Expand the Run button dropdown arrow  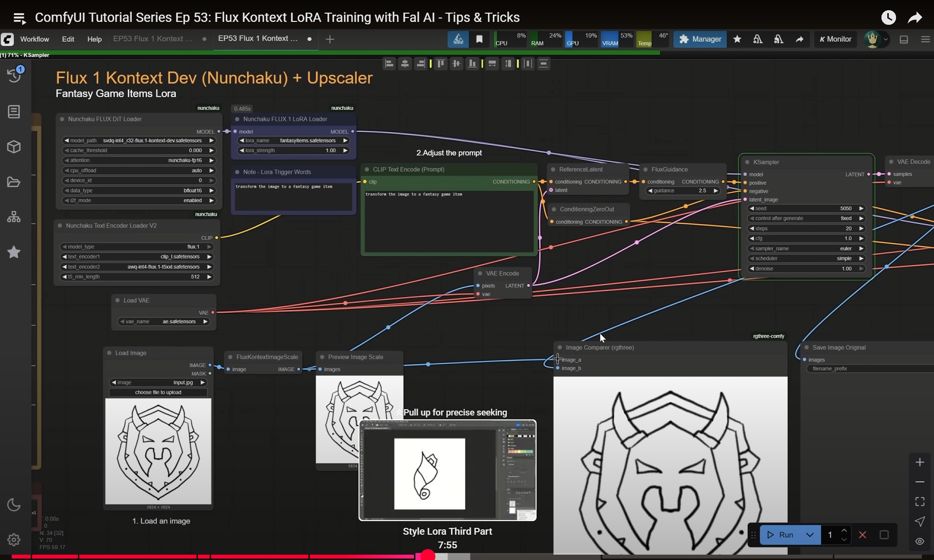pos(809,535)
